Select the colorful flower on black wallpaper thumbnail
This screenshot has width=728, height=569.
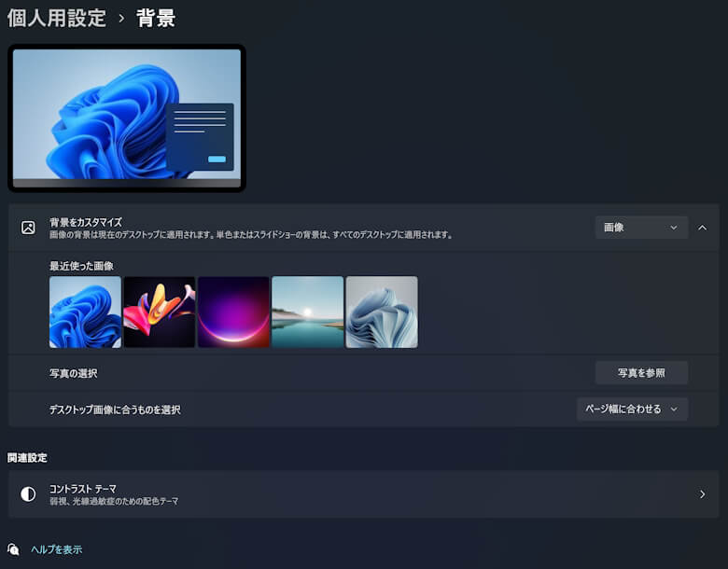(159, 312)
